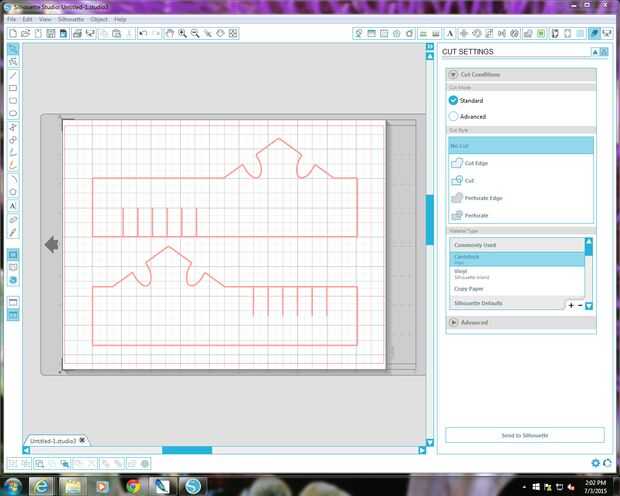This screenshot has width=620, height=496.
Task: Pick the Text tool in left toolbar
Action: click(x=13, y=206)
